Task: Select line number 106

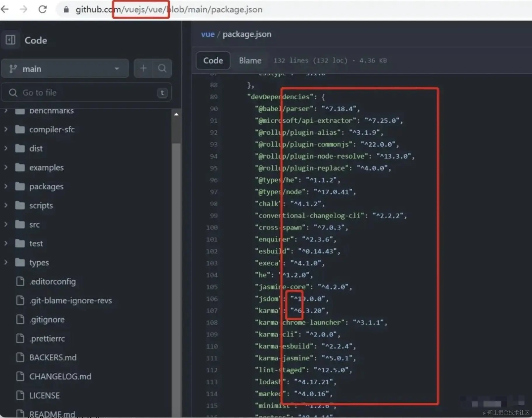Action: click(x=212, y=299)
